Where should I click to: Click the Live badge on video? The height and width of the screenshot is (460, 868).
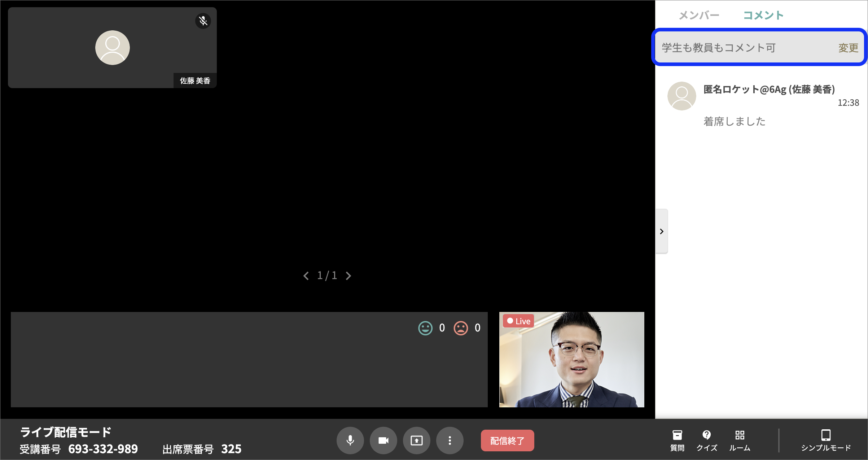click(x=518, y=321)
